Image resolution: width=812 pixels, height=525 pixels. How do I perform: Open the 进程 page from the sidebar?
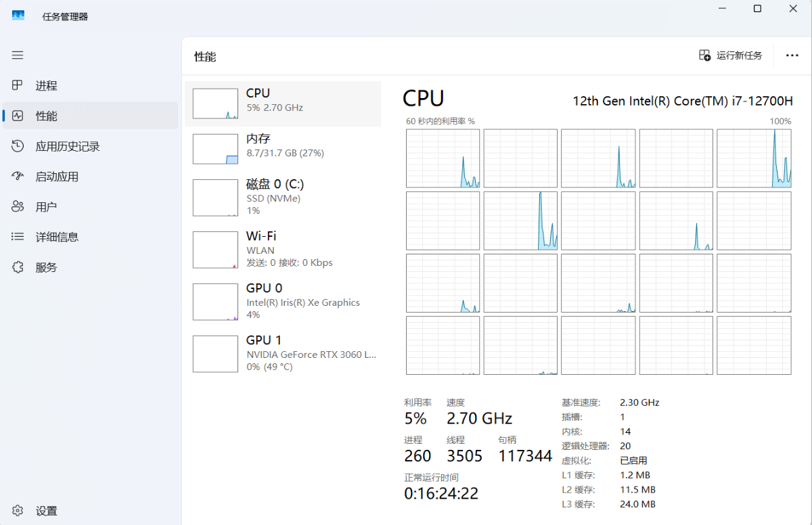pos(91,86)
